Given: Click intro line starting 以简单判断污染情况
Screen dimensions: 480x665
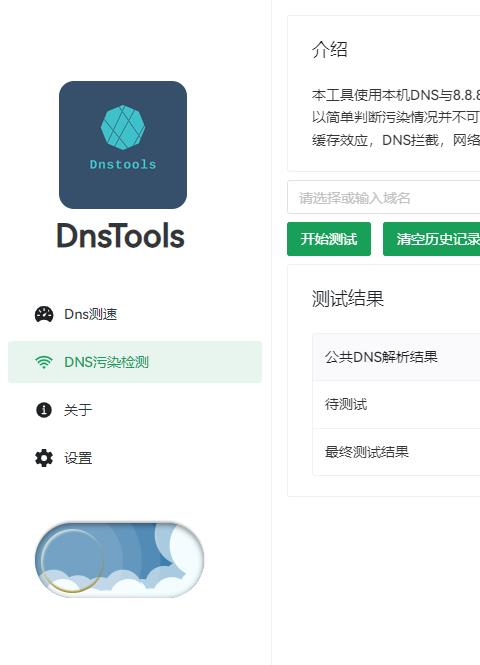Looking at the screenshot, I should pyautogui.click(x=396, y=117).
